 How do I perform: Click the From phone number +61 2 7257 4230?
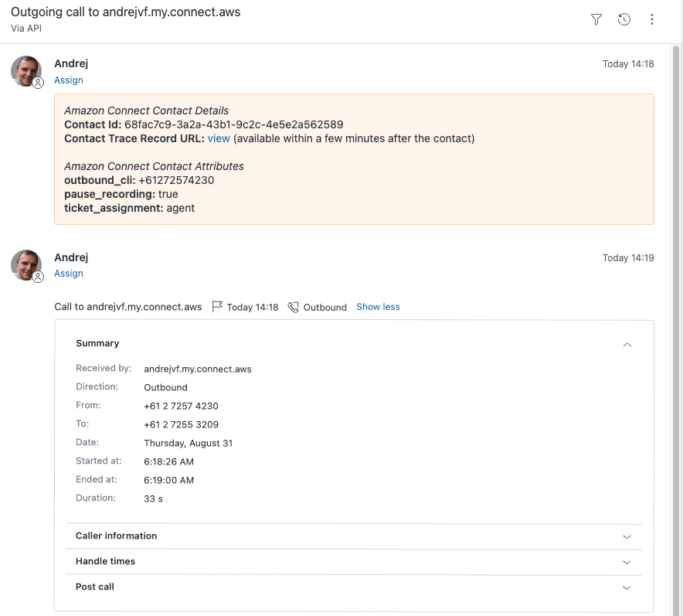(x=181, y=406)
